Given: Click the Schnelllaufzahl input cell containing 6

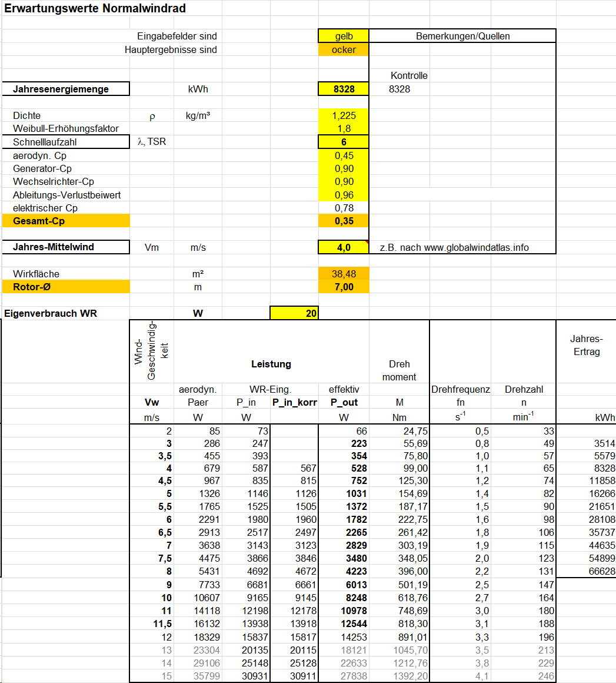Looking at the screenshot, I should [344, 142].
